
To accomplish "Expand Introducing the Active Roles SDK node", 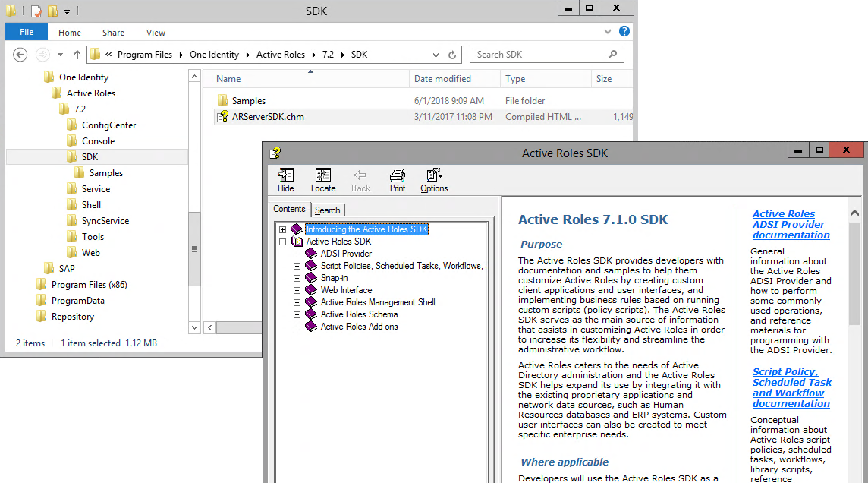I will pyautogui.click(x=282, y=229).
